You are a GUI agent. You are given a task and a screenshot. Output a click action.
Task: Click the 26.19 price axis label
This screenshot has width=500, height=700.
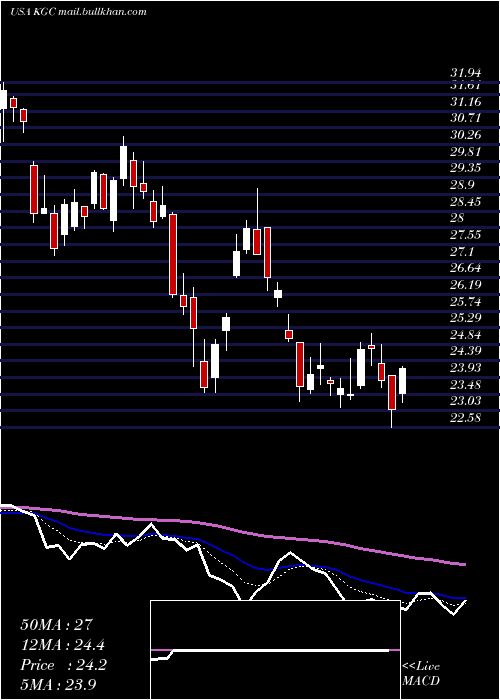pos(466,285)
